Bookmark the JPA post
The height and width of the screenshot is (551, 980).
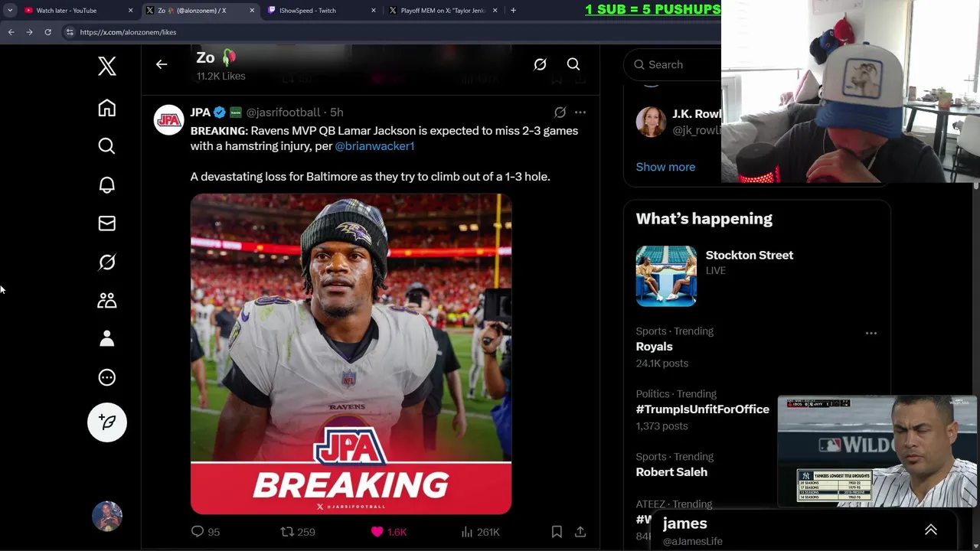557,532
